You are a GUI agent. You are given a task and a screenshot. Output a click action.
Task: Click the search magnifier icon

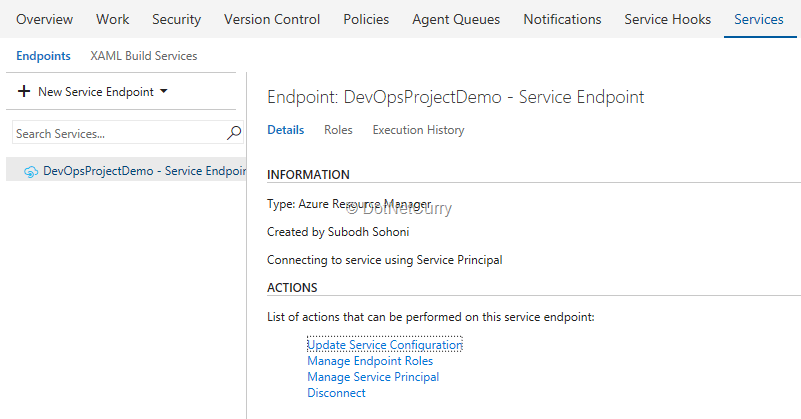click(x=234, y=133)
